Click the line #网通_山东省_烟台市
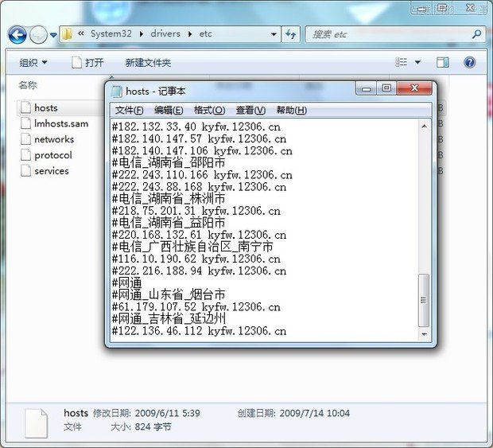 click(169, 294)
